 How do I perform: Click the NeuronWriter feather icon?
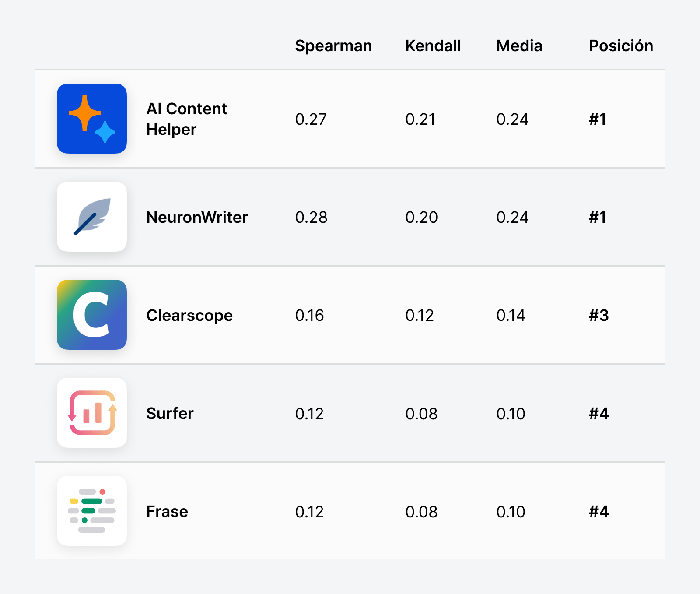click(x=92, y=217)
